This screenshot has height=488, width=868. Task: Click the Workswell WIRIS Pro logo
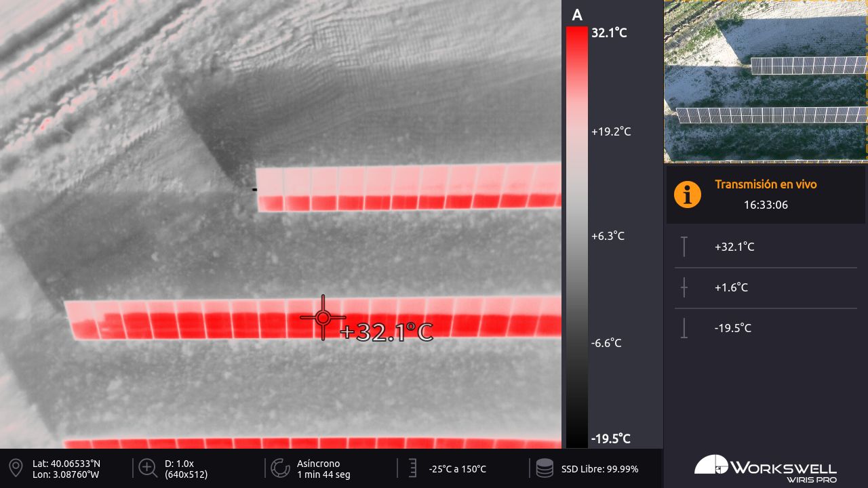click(x=765, y=468)
